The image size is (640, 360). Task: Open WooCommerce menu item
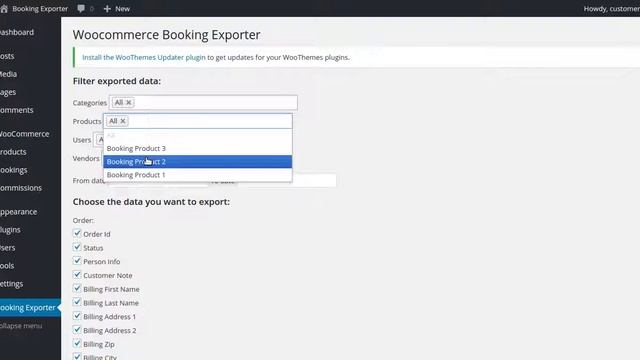point(24,134)
